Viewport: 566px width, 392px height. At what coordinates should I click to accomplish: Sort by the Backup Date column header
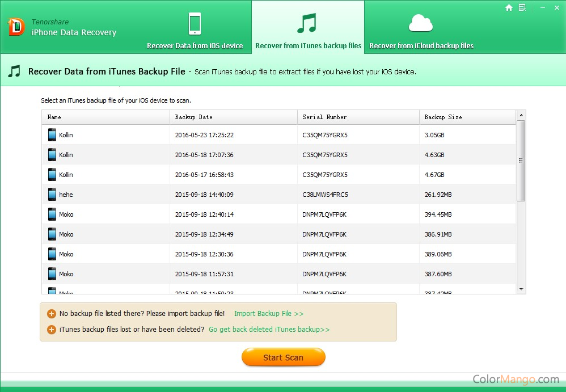tap(234, 117)
